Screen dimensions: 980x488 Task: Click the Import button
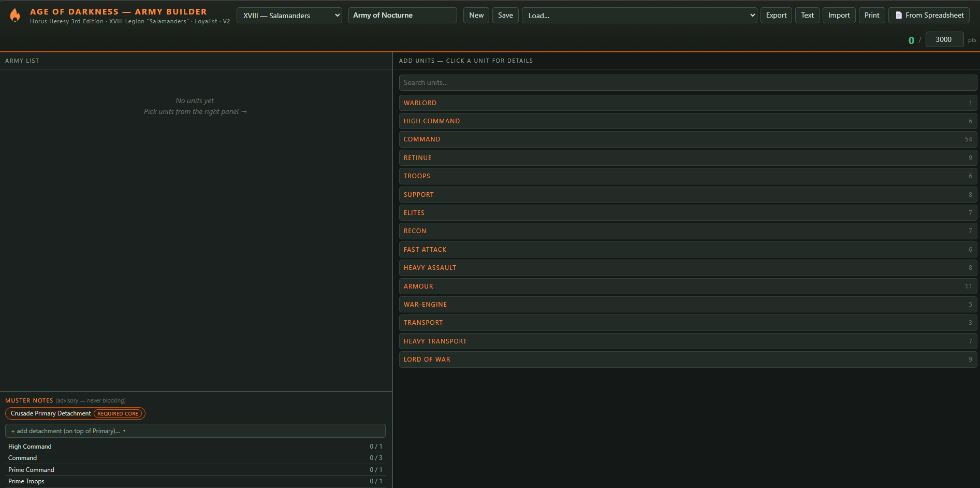[x=839, y=16]
